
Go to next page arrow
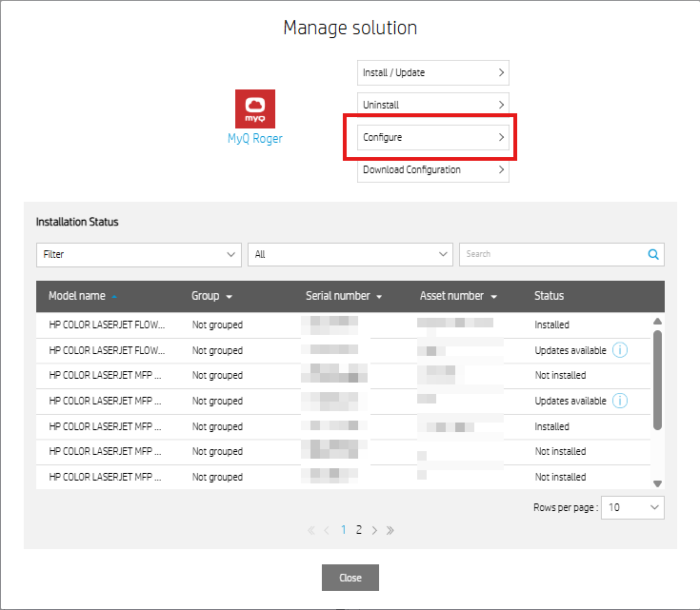(374, 530)
